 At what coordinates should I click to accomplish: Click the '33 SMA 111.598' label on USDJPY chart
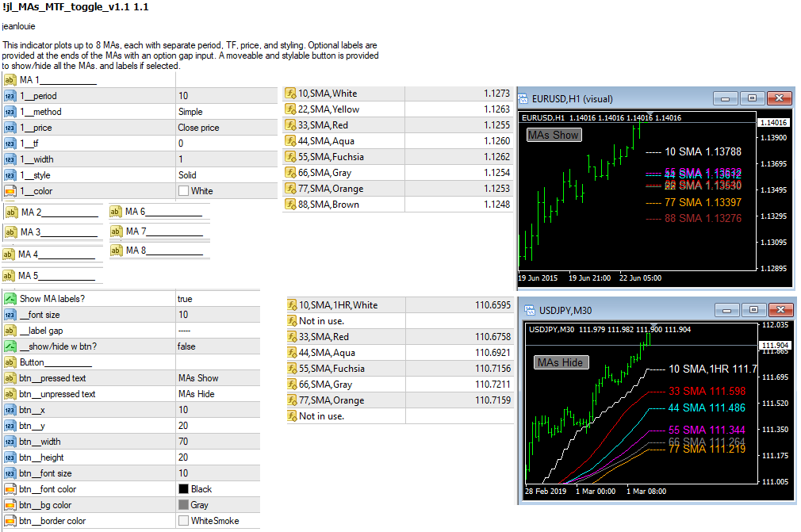tap(707, 391)
